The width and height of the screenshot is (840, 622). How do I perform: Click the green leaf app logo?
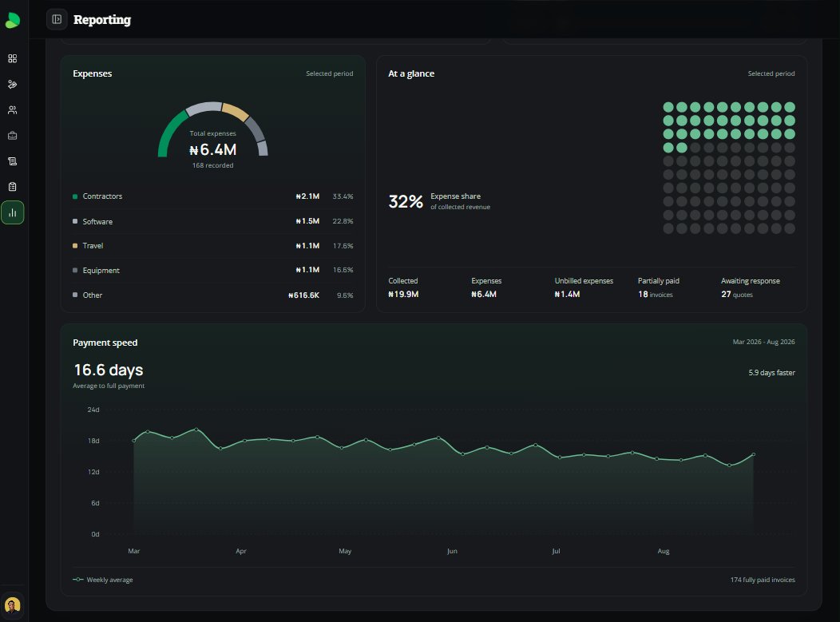(12, 20)
